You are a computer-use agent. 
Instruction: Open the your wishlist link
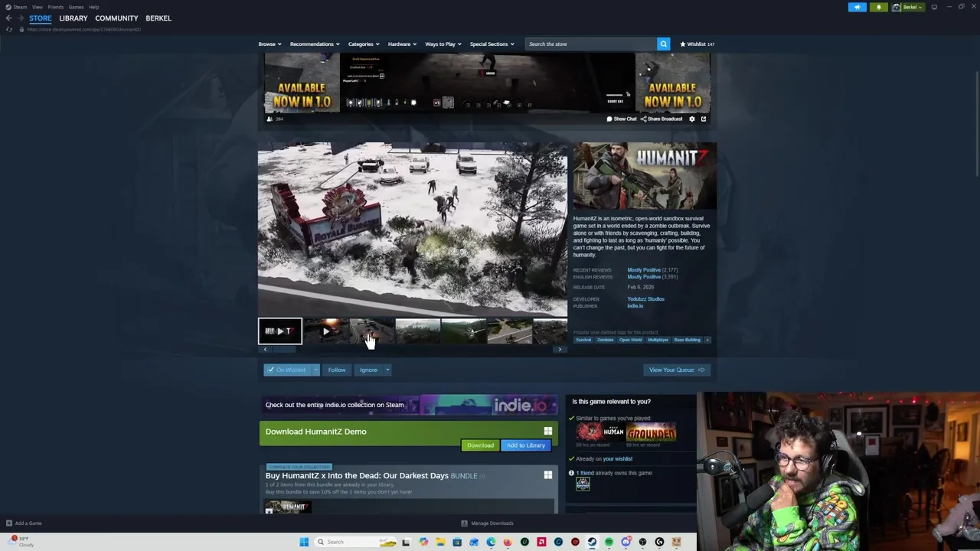pos(617,459)
